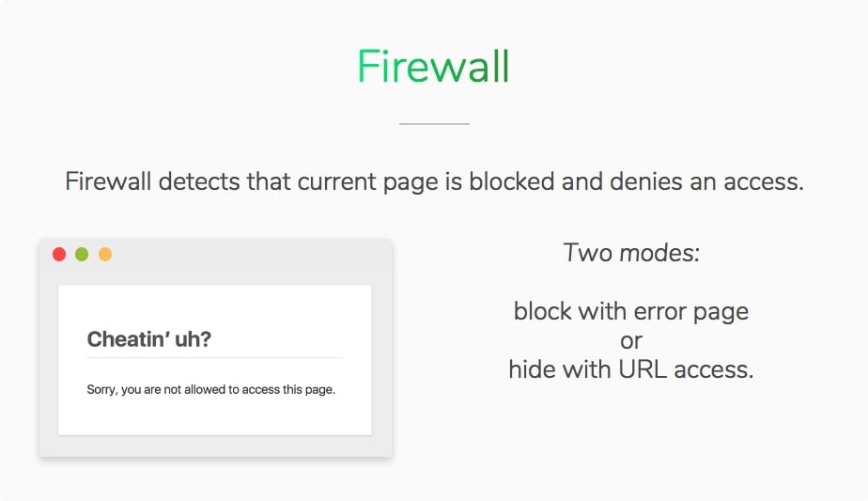Click the gray title bar of mock window

point(216,262)
